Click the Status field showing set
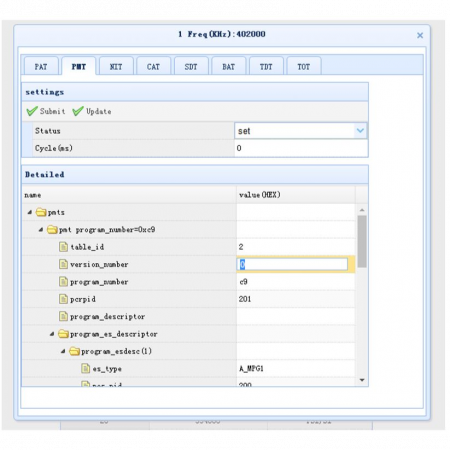 (300, 131)
